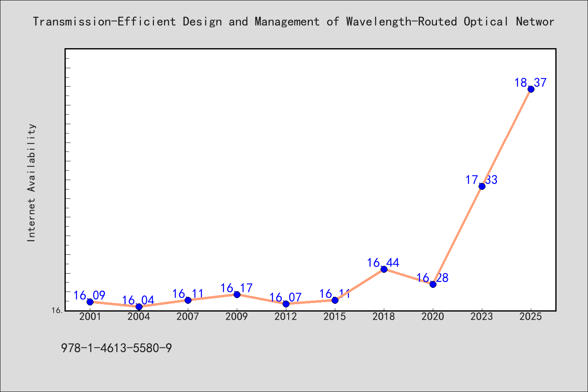
Task: Click the 978-1-4613-5580-9 footer text
Action: tap(116, 348)
